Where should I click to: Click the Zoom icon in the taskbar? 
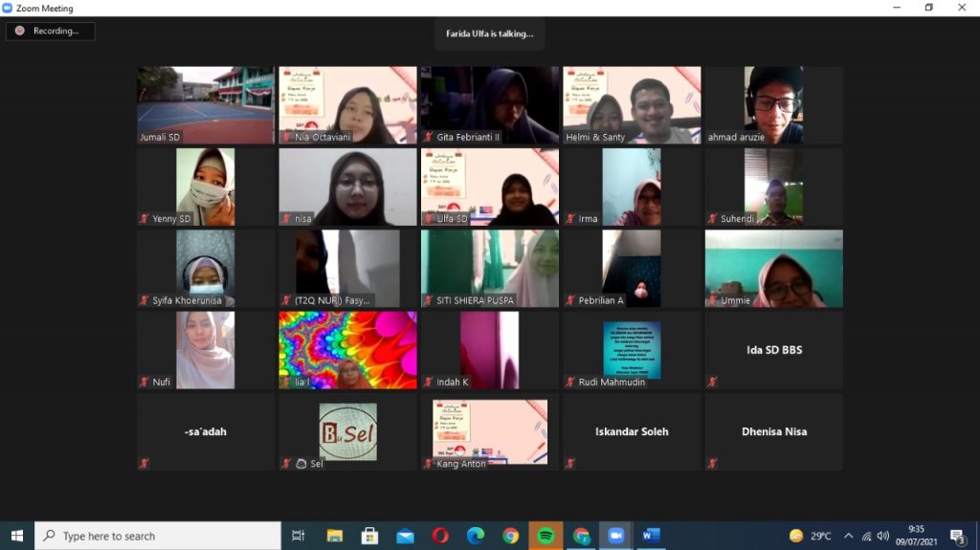615,536
